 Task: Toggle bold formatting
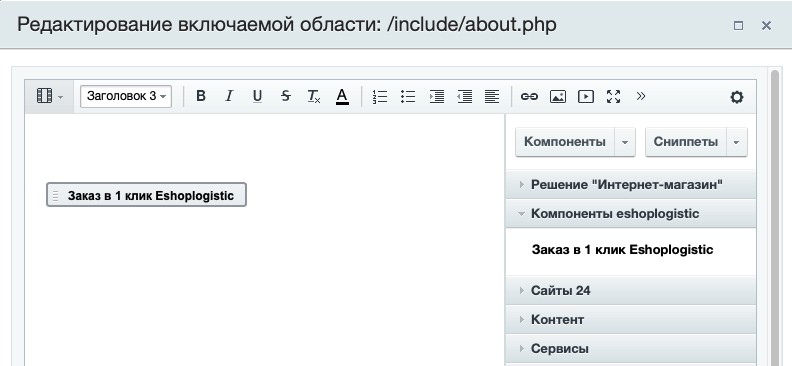[x=201, y=96]
